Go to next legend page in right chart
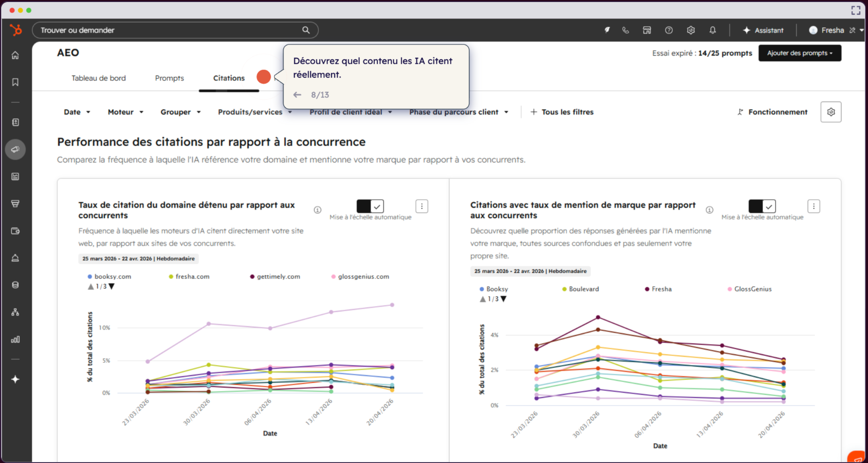This screenshot has height=463, width=868. [504, 299]
